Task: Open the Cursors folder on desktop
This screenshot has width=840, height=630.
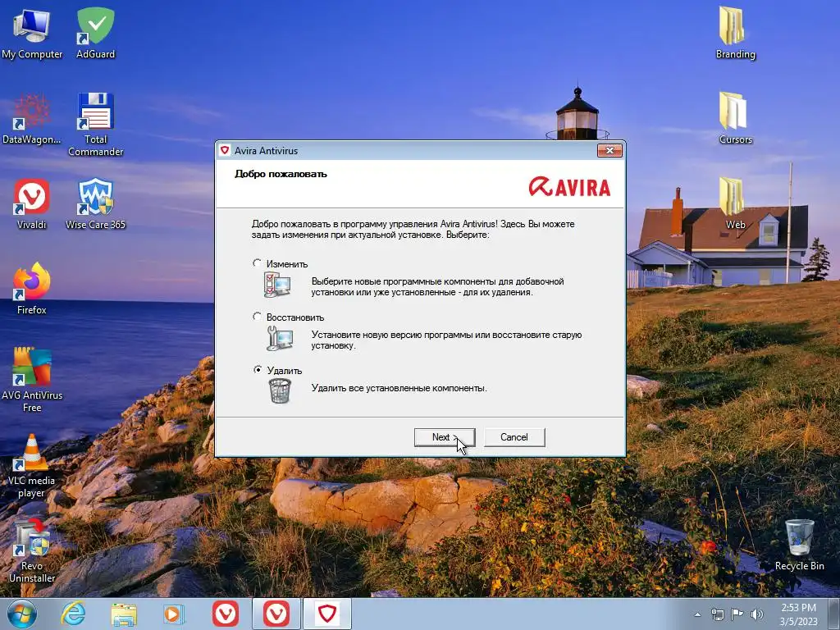Action: 735,119
